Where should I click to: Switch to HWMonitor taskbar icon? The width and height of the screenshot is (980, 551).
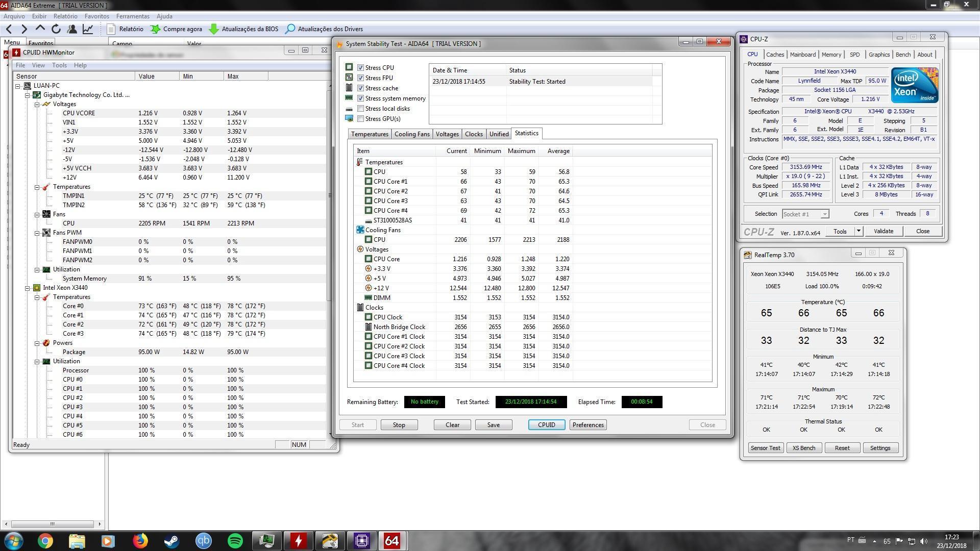coord(298,541)
